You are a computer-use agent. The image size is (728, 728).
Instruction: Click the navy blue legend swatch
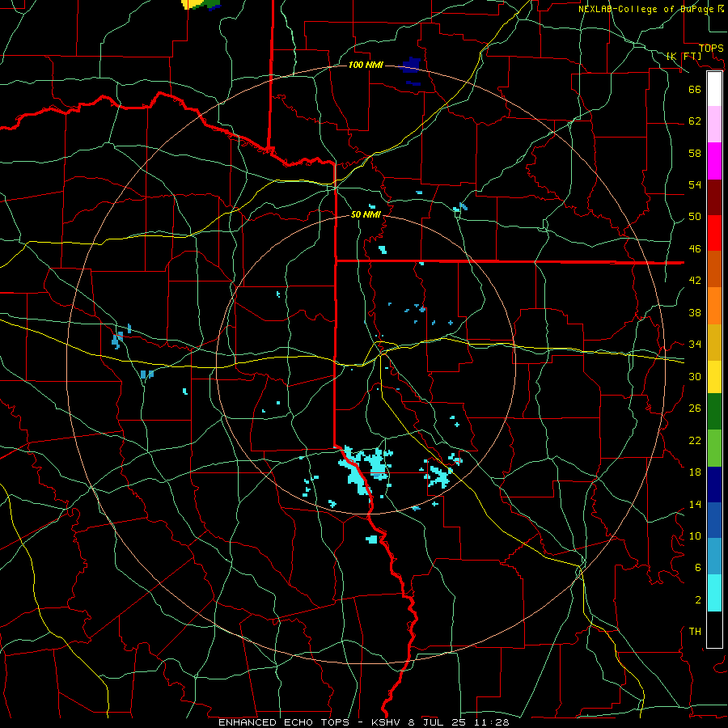[714, 485]
